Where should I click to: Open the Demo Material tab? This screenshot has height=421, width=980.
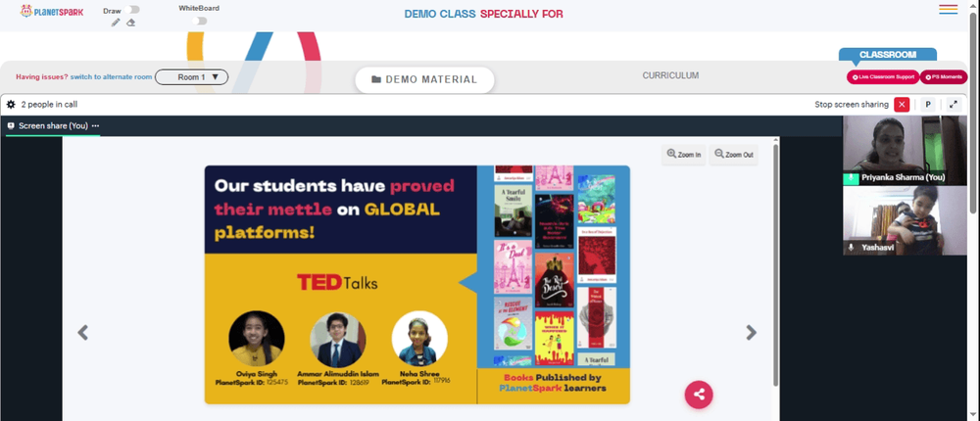click(x=424, y=79)
